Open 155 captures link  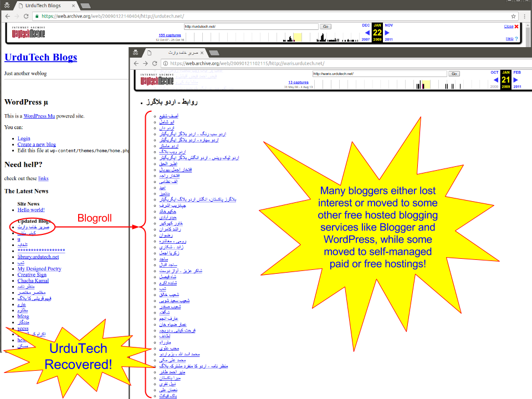[170, 35]
